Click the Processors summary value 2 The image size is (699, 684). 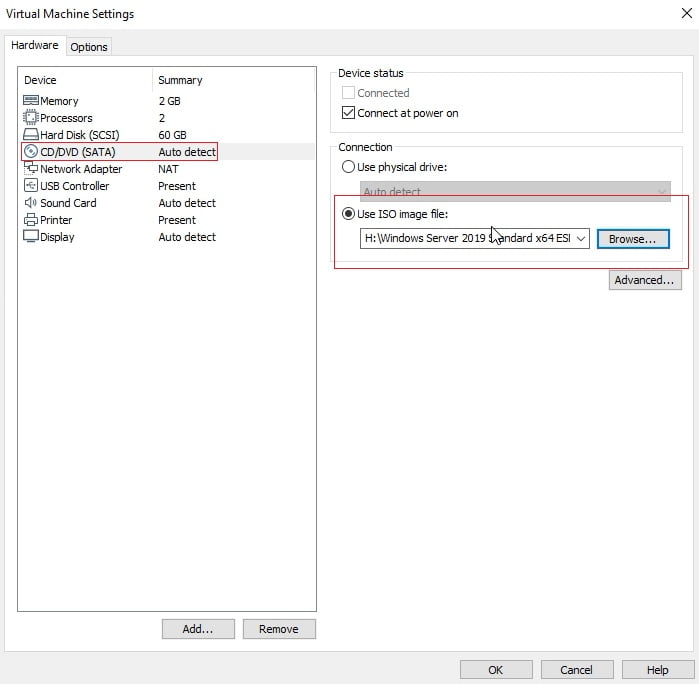[x=162, y=118]
